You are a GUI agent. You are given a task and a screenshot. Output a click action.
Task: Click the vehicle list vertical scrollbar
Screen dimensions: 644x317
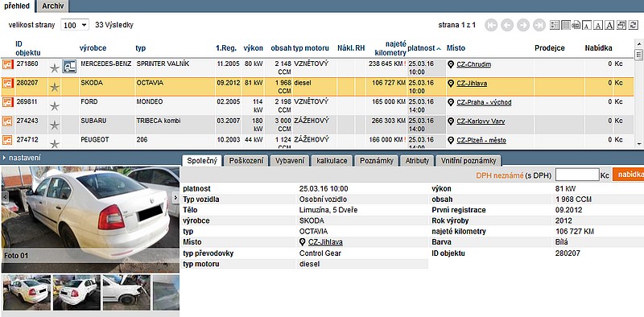pos(638,93)
